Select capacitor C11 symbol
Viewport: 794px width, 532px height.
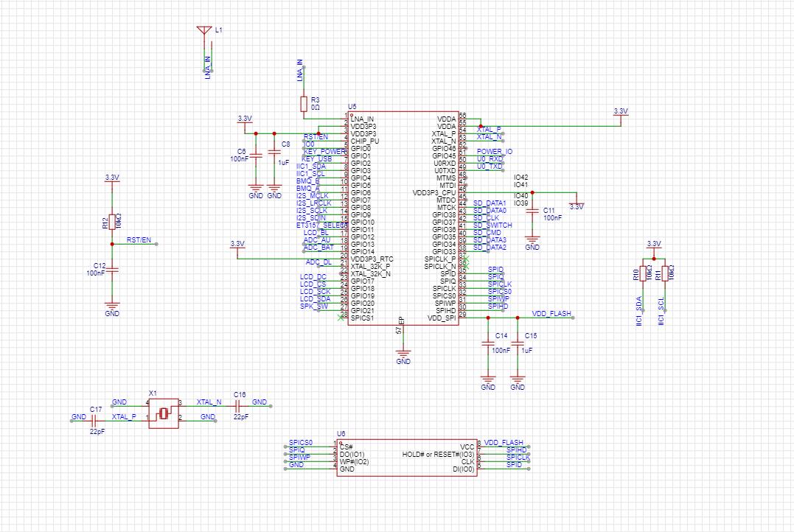click(532, 211)
